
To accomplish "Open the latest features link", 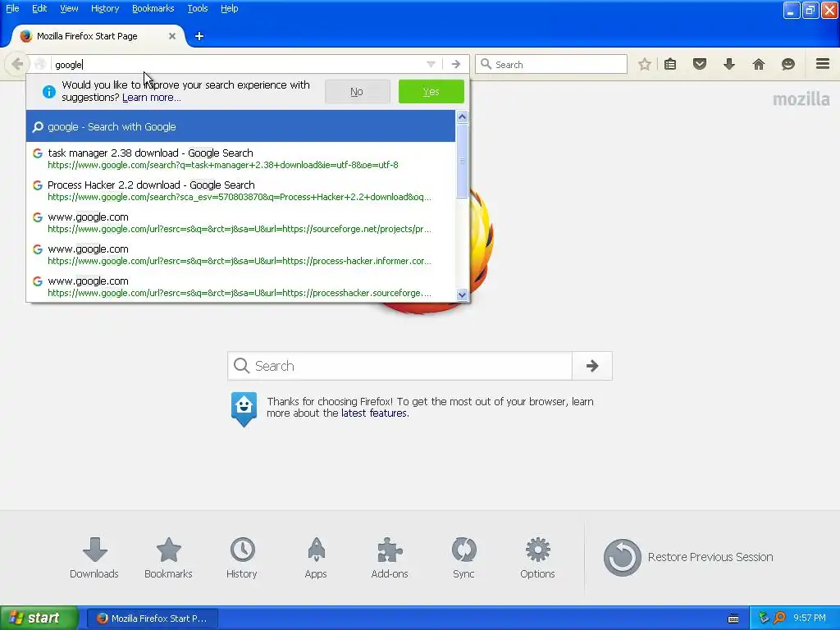I will click(374, 413).
